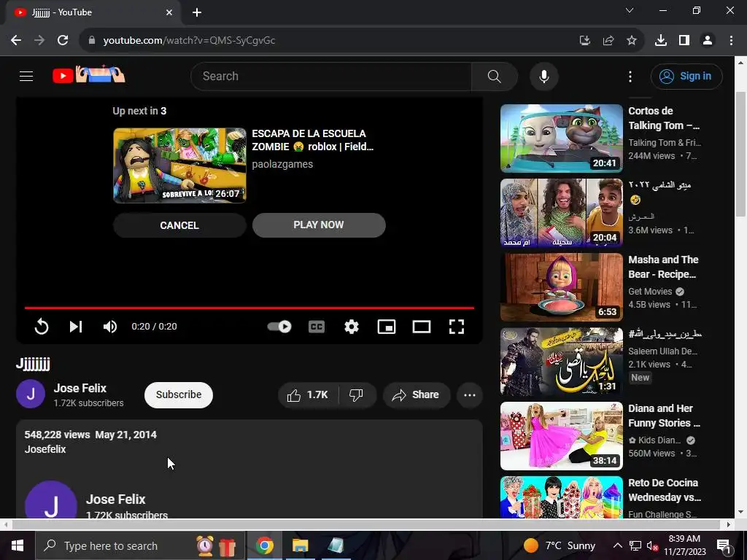Viewport: 747px width, 560px height.
Task: Open more actions ellipsis under video
Action: click(470, 394)
